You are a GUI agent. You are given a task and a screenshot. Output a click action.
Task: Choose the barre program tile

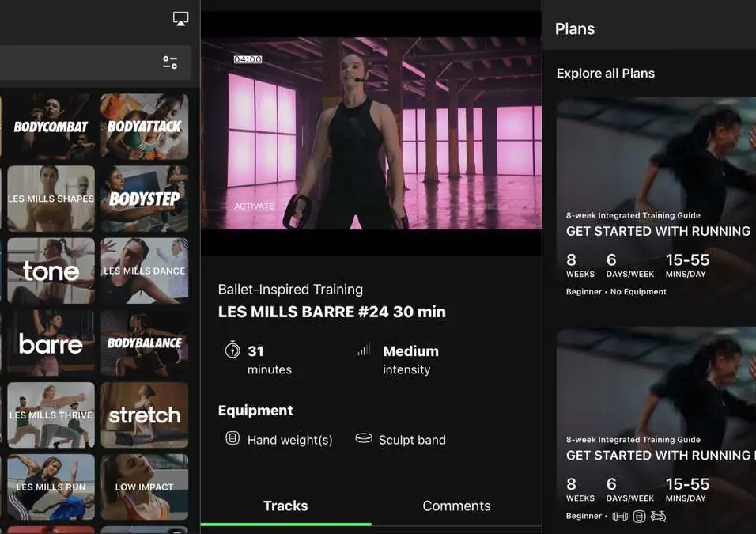pos(51,343)
